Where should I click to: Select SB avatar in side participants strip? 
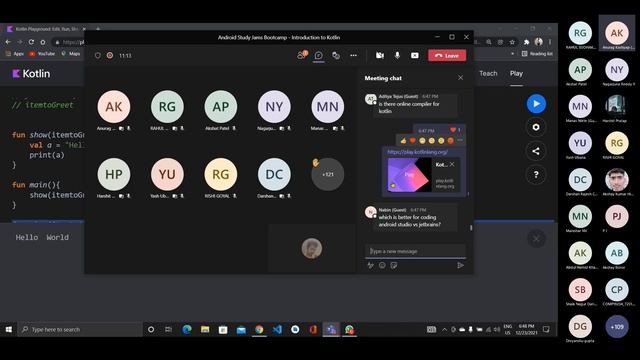(580, 290)
